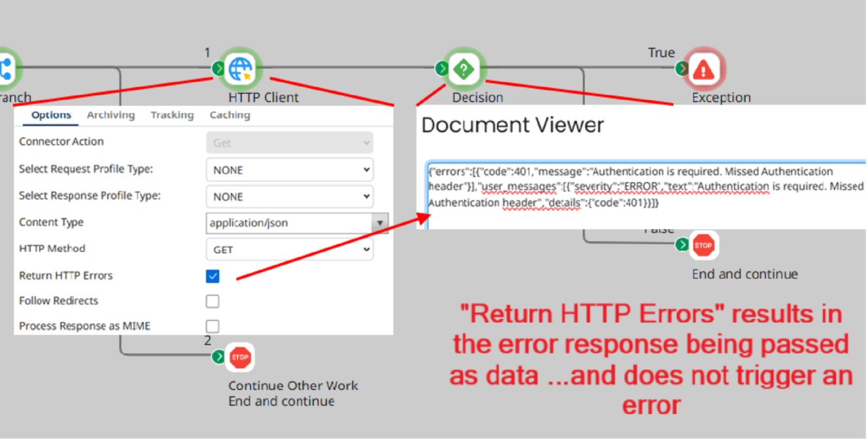Click the stop icon on the False path

703,245
